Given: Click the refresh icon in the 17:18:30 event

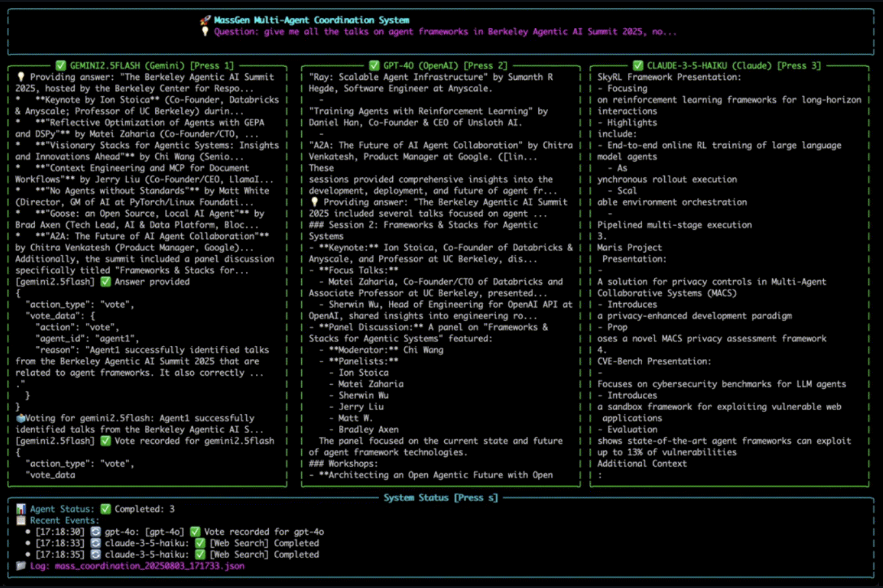Looking at the screenshot, I should tap(95, 532).
